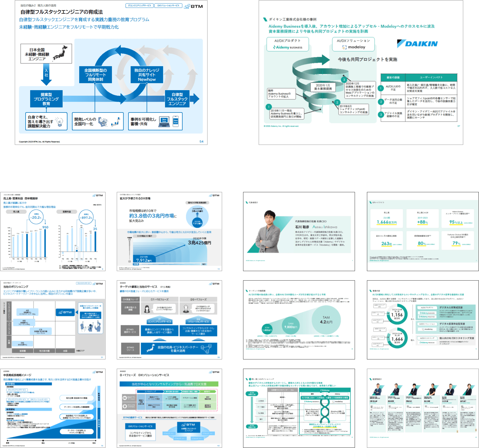Click the Japan map icon beside 日本全国 未経験・微経験エンジニア

click(x=60, y=53)
